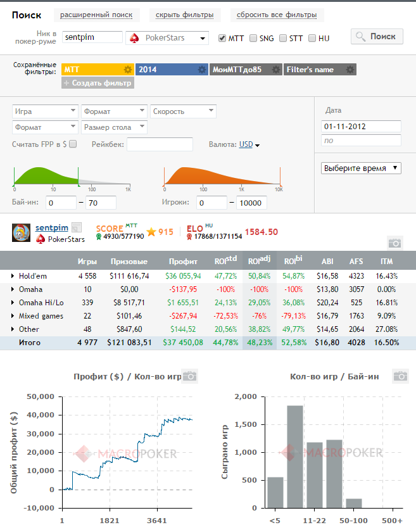
Task: Expand the Hold'em table row
Action: [13, 276]
